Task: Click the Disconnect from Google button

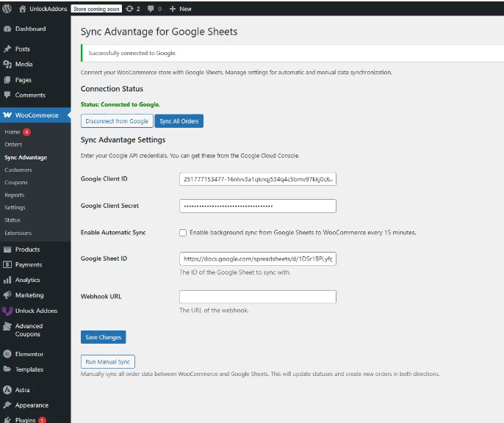Action: click(x=116, y=121)
